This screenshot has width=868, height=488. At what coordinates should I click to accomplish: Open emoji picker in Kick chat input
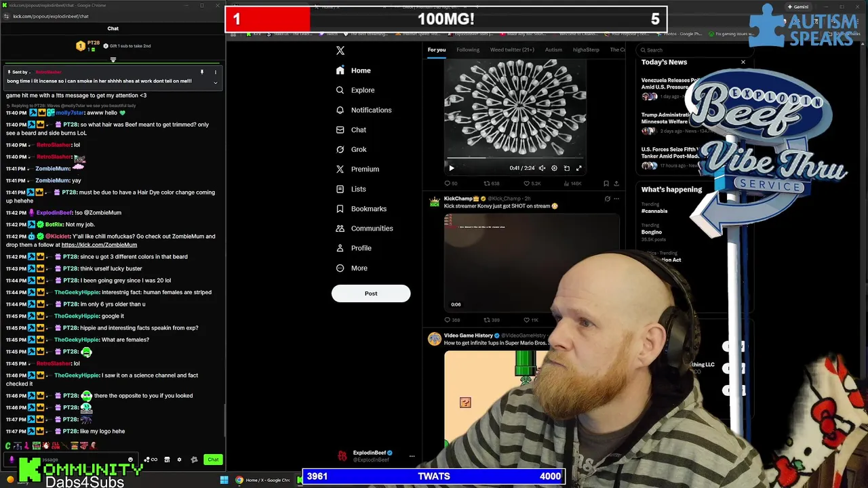[x=130, y=460]
